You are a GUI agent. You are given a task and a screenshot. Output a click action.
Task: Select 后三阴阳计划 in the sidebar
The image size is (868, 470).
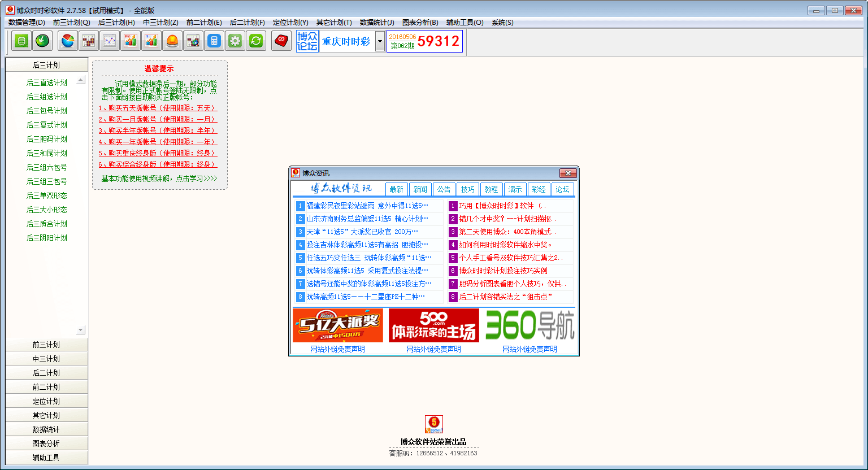click(x=47, y=238)
